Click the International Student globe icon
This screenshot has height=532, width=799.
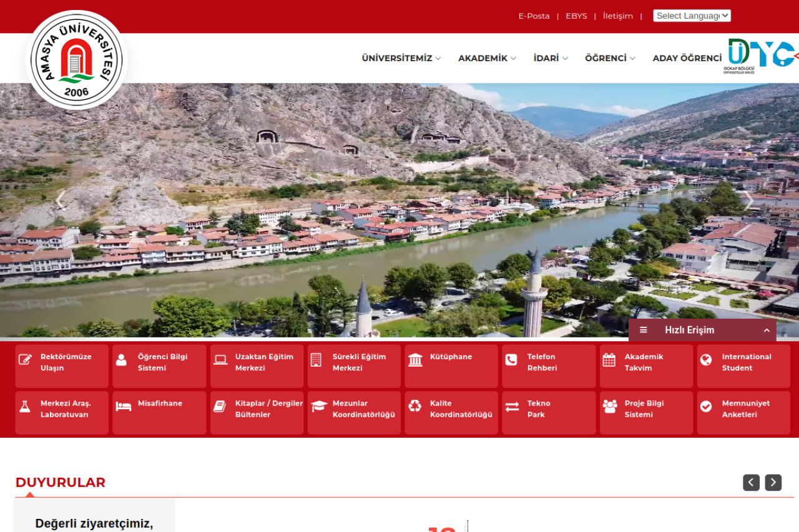pos(706,360)
